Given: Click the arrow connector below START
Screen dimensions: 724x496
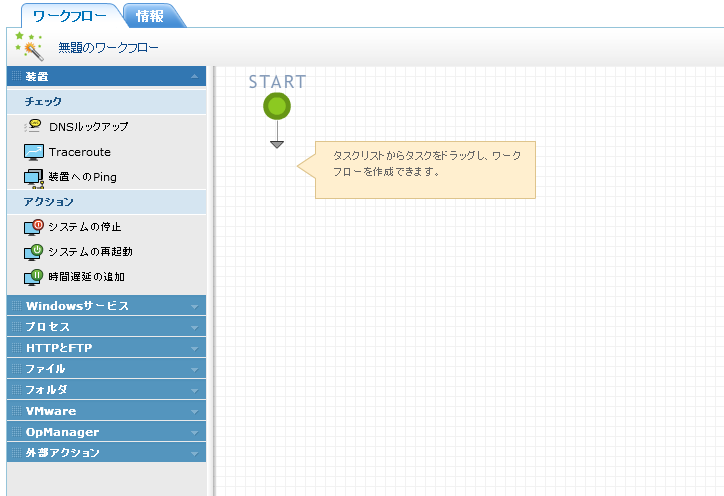Looking at the screenshot, I should pos(277,140).
